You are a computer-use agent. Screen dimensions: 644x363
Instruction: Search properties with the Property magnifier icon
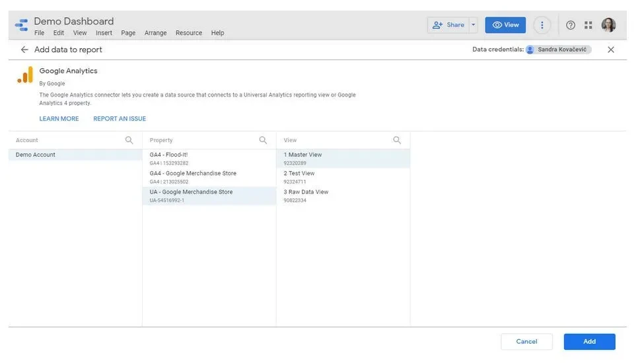pyautogui.click(x=263, y=140)
